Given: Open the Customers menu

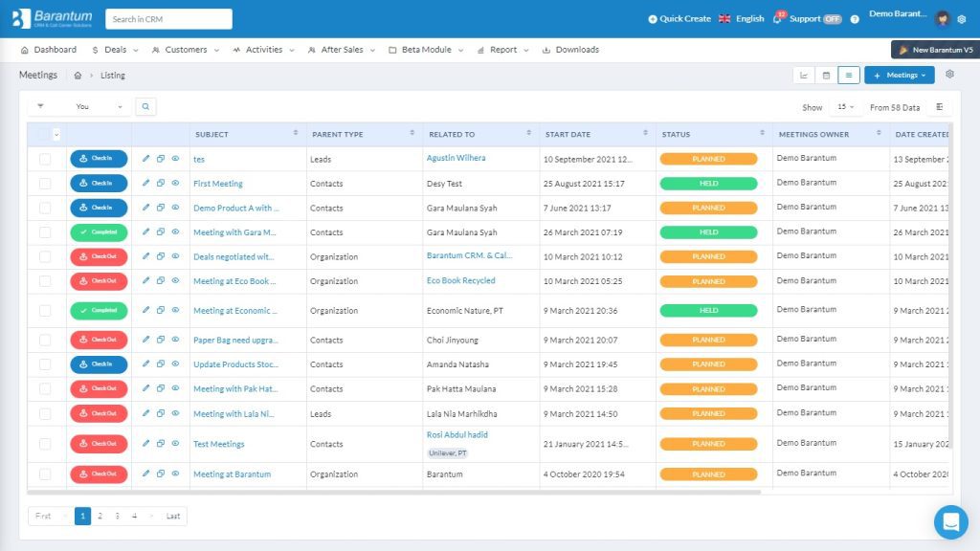Looking at the screenshot, I should (x=186, y=50).
